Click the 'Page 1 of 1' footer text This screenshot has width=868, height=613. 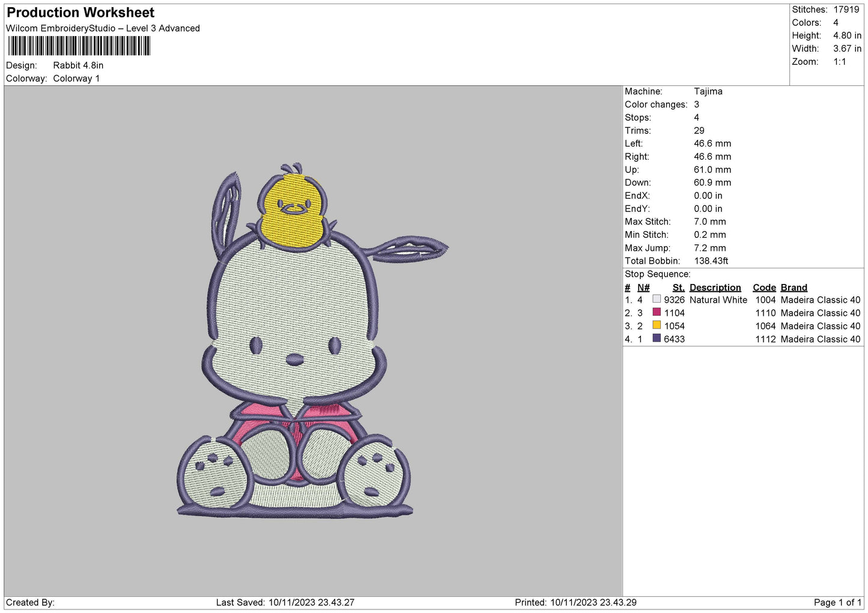tap(837, 602)
